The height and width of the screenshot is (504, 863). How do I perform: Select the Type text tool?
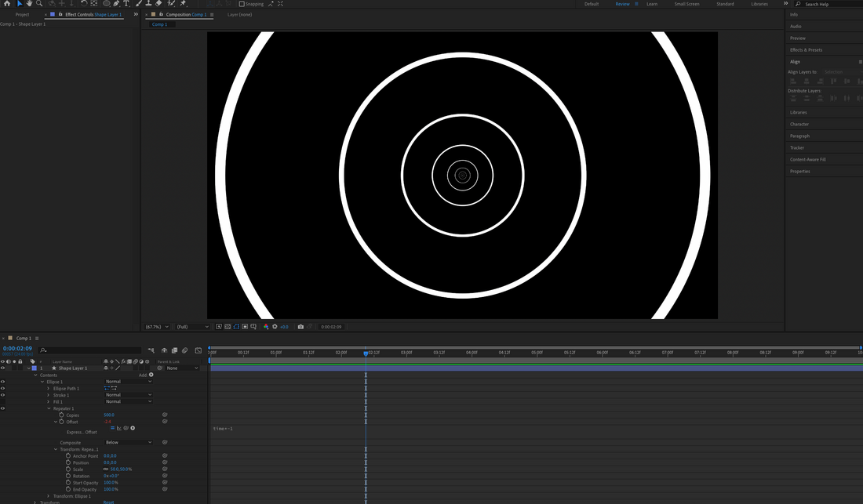point(126,3)
